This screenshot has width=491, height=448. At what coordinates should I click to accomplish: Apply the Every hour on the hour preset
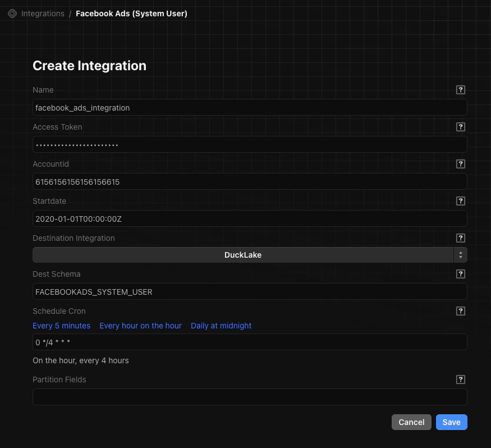point(140,326)
